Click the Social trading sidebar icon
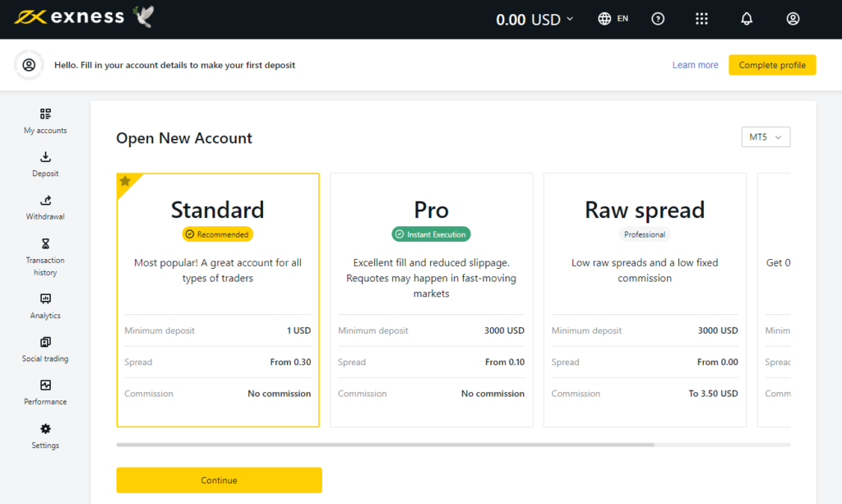 [x=45, y=342]
